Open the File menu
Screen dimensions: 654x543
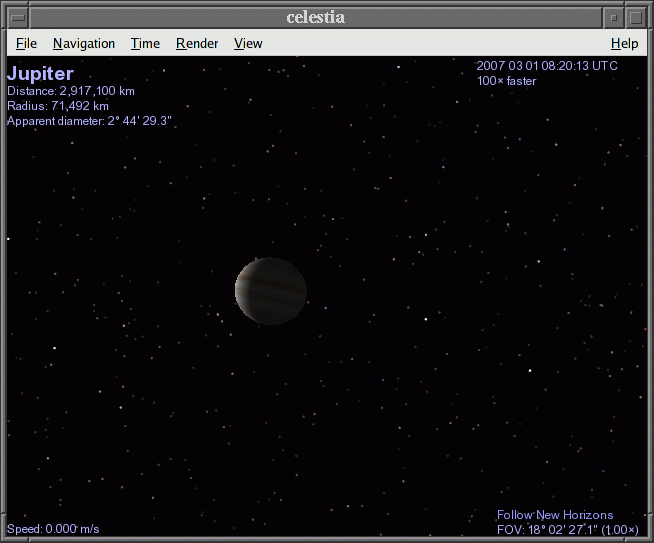point(26,43)
